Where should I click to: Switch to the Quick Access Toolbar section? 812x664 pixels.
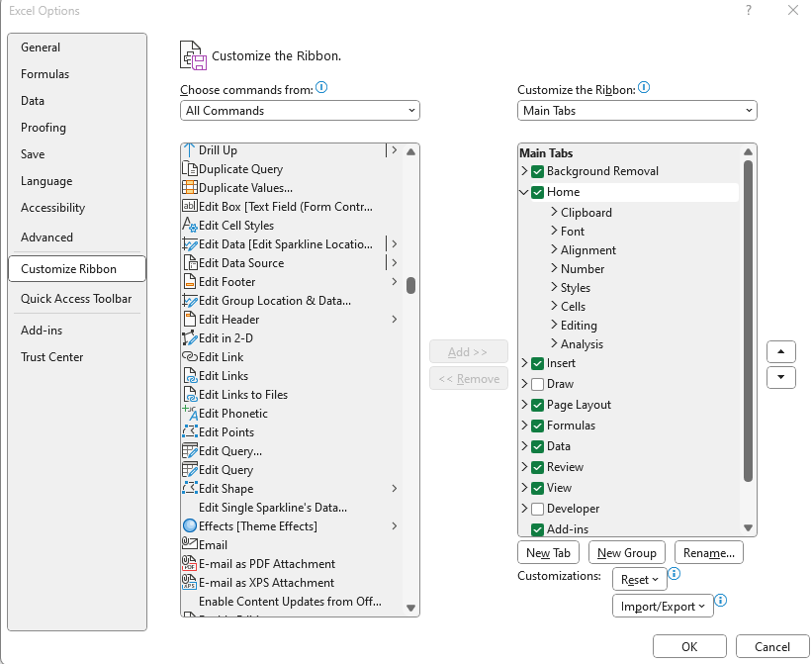[76, 299]
